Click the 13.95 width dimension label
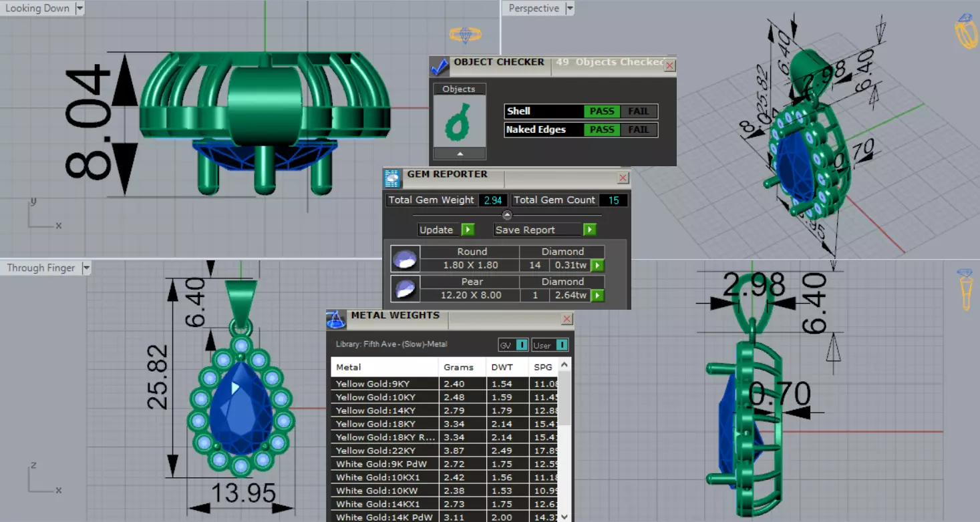Viewport: 980px width, 522px height. [243, 493]
